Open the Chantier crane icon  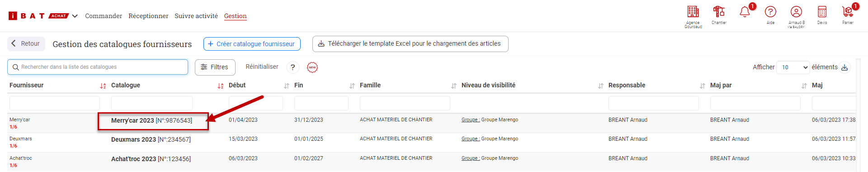click(x=719, y=12)
